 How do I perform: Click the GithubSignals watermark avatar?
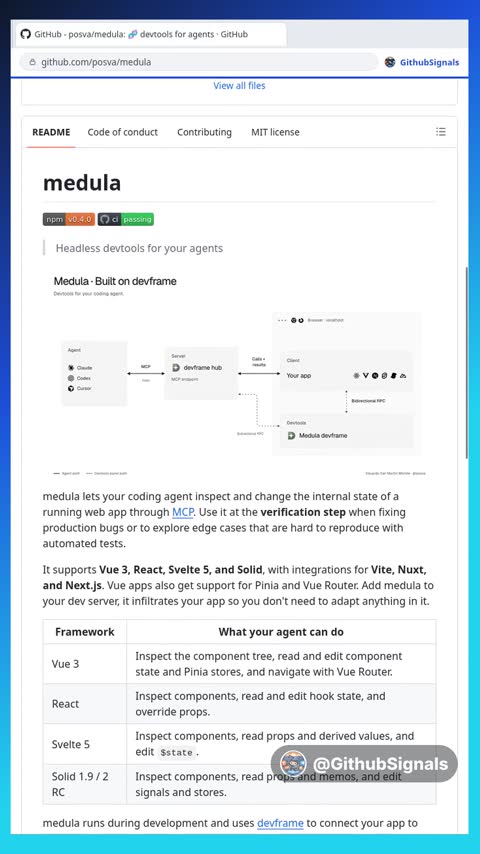[293, 764]
